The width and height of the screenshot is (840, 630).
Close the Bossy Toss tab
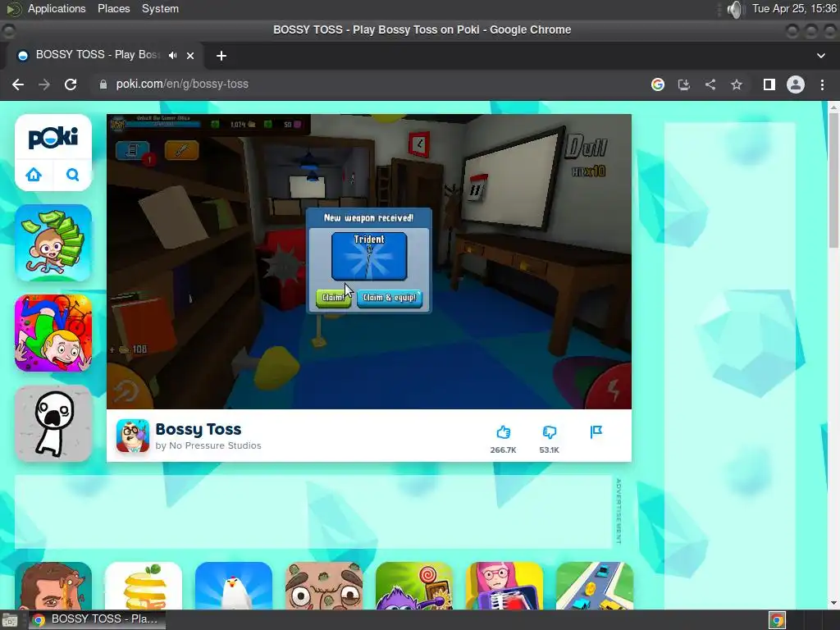190,55
